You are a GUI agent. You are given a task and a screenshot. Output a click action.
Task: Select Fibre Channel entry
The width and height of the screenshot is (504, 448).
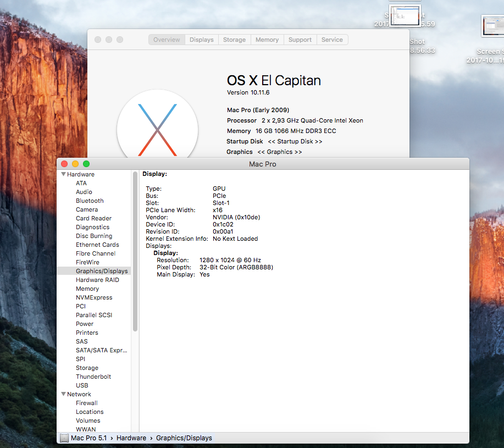[x=96, y=253]
